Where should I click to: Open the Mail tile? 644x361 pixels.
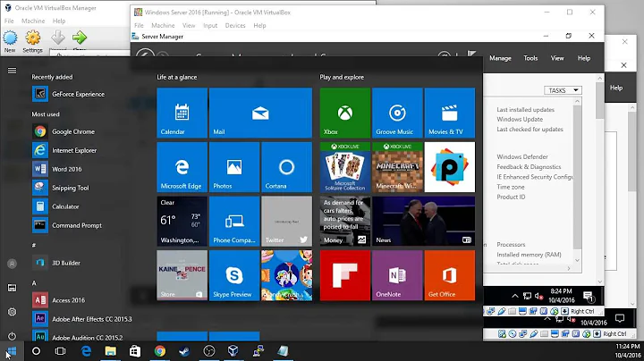[260, 113]
